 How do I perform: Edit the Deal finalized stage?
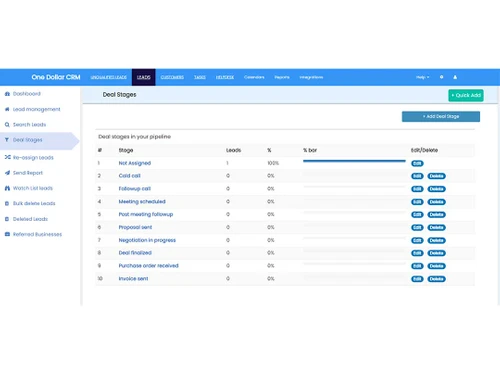[417, 253]
